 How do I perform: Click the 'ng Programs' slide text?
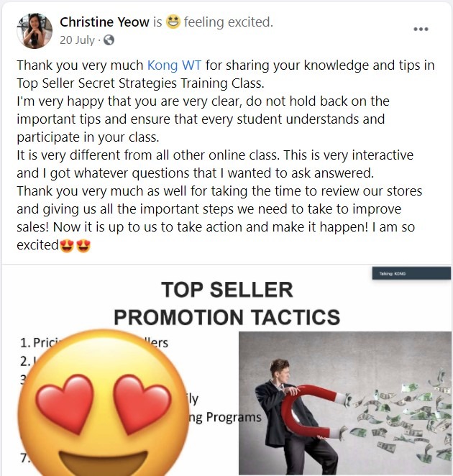(x=224, y=418)
